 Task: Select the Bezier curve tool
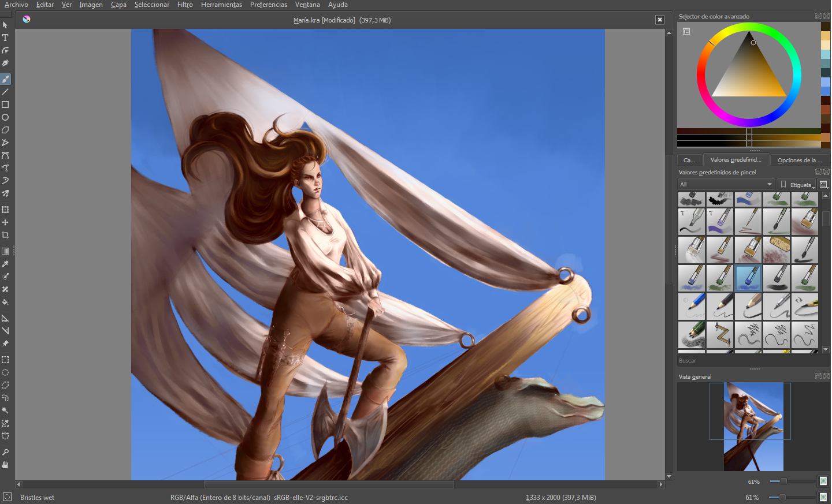tap(5, 155)
